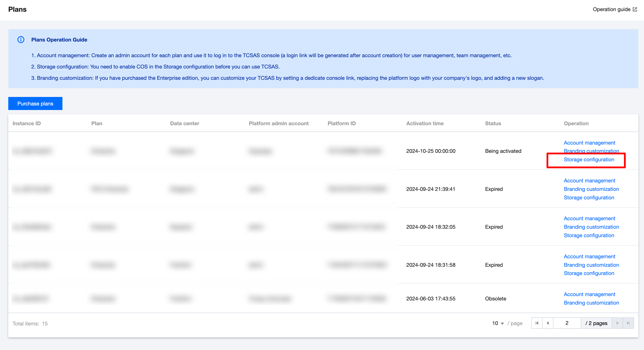Open Storage configuration for 18:31:58 expired plan
The image size is (644, 350).
[x=589, y=273]
